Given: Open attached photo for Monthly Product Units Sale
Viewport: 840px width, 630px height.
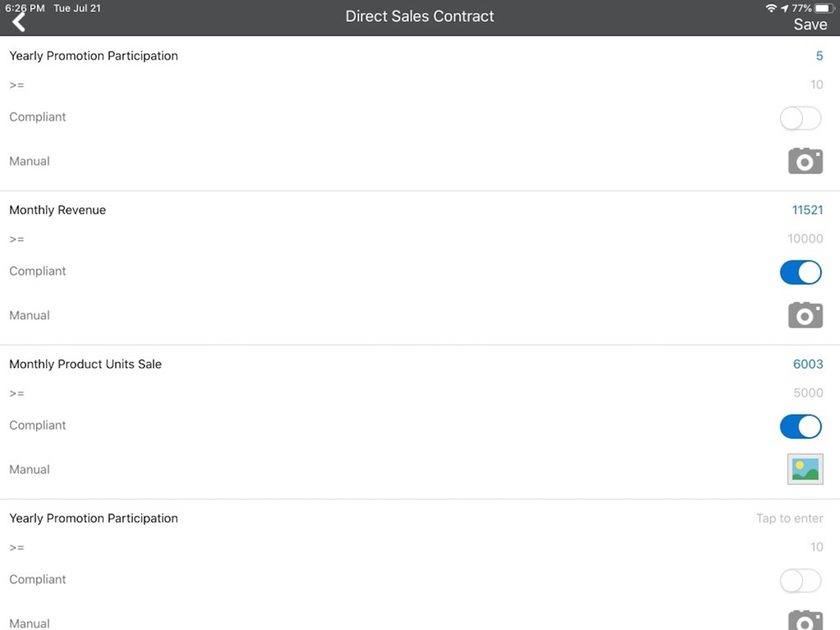Looking at the screenshot, I should click(x=806, y=470).
